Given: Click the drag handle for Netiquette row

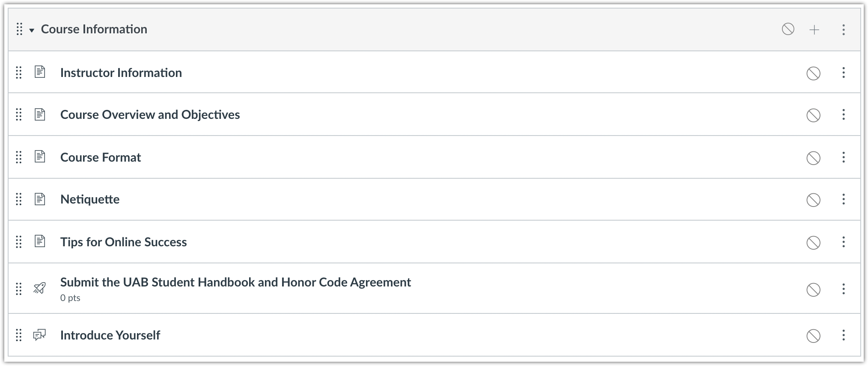Looking at the screenshot, I should 19,199.
